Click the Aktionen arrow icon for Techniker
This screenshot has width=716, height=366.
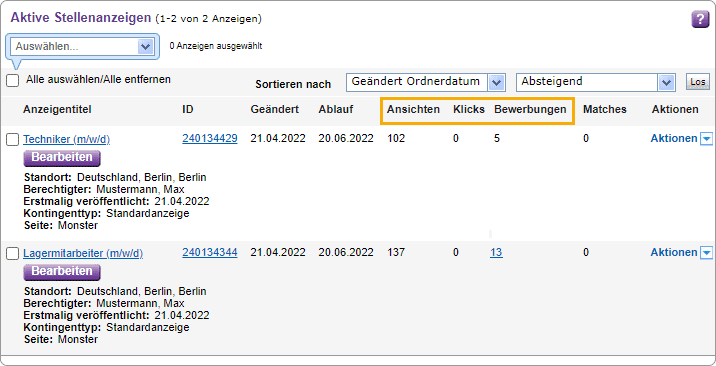[x=706, y=139]
